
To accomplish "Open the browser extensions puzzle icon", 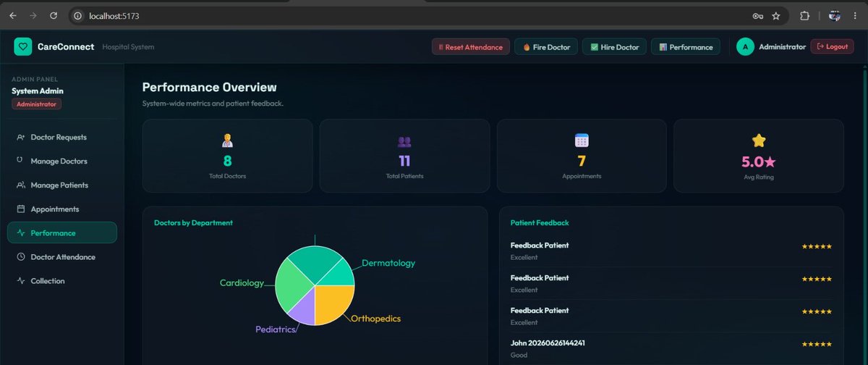I will (x=804, y=15).
